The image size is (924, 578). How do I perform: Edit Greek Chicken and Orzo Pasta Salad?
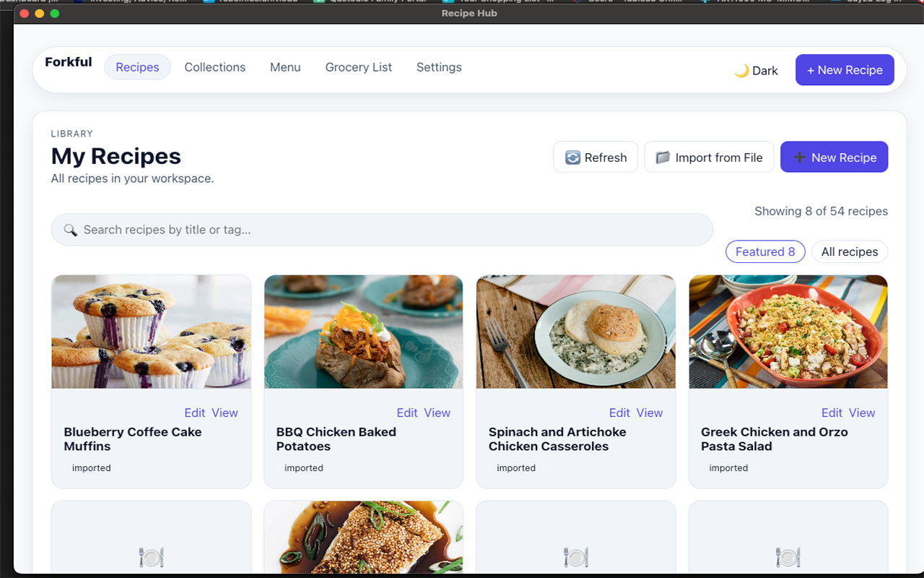pyautogui.click(x=832, y=413)
